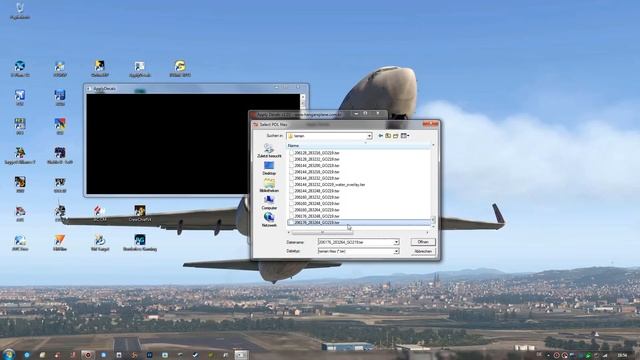The image size is (640, 360).
Task: Create a new folder in the file dialog
Action: 396,136
